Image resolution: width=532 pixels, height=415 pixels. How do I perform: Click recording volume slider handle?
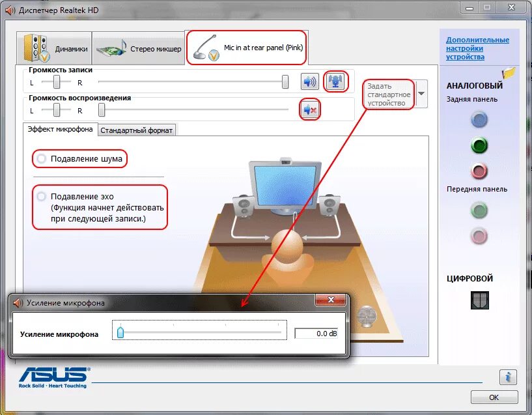[285, 82]
